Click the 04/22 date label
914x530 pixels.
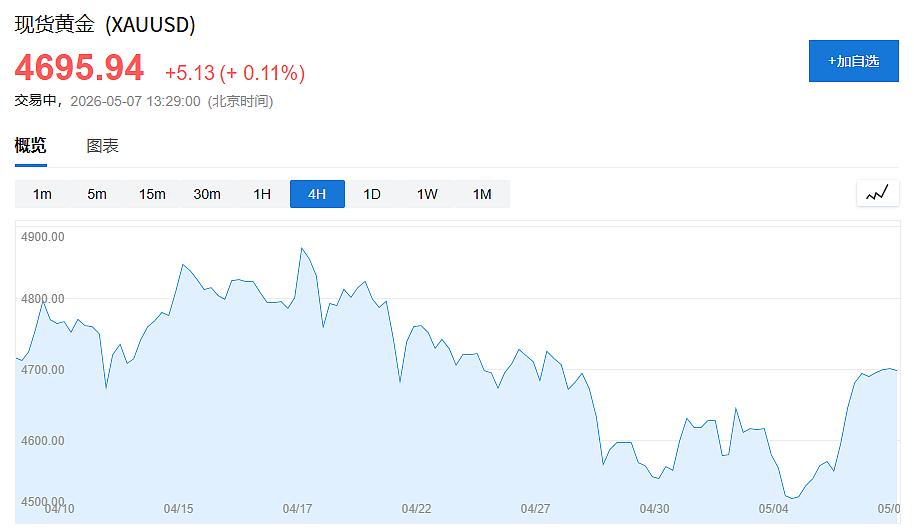[416, 508]
